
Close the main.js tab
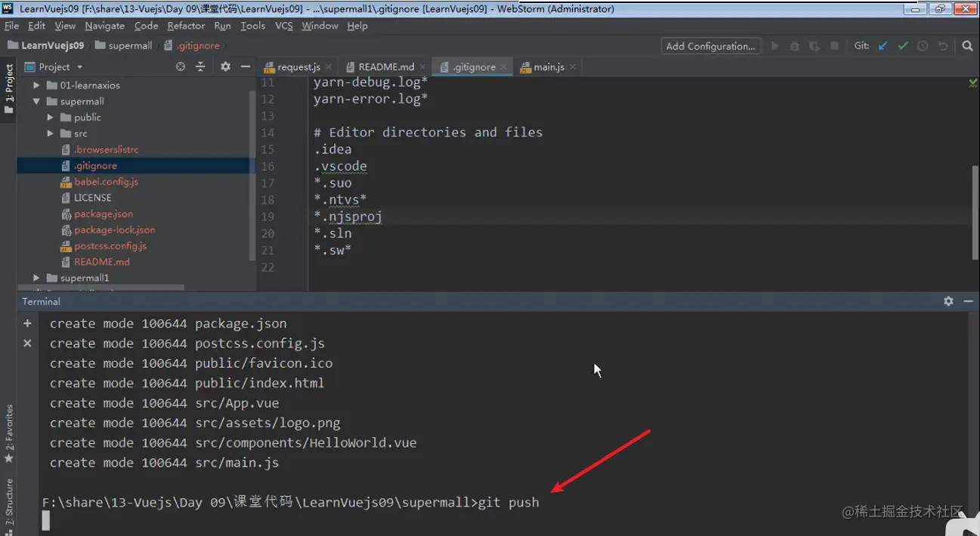(573, 67)
